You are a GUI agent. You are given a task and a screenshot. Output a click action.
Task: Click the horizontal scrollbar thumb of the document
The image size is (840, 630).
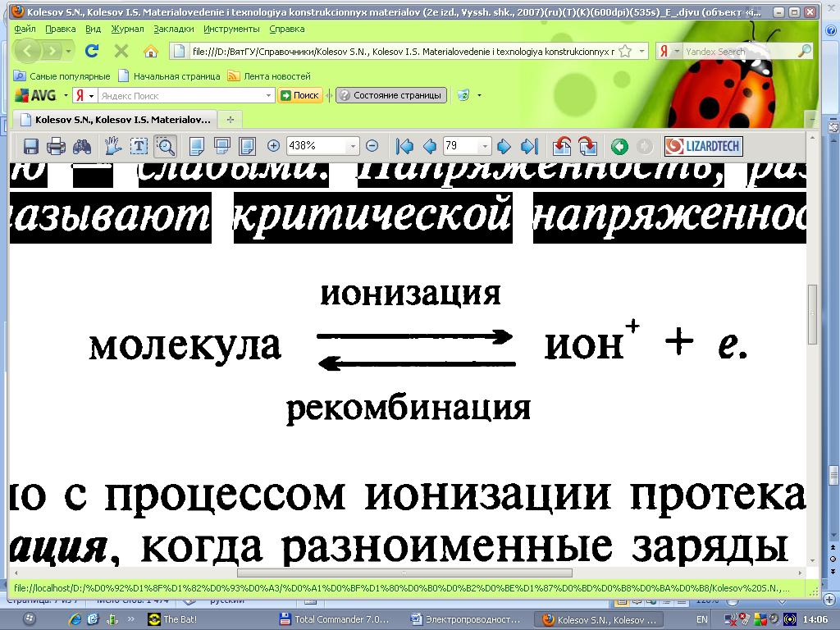coord(404,573)
